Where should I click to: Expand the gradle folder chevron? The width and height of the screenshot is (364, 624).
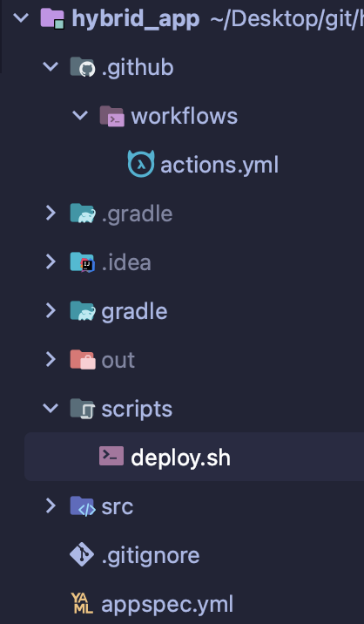tap(51, 311)
